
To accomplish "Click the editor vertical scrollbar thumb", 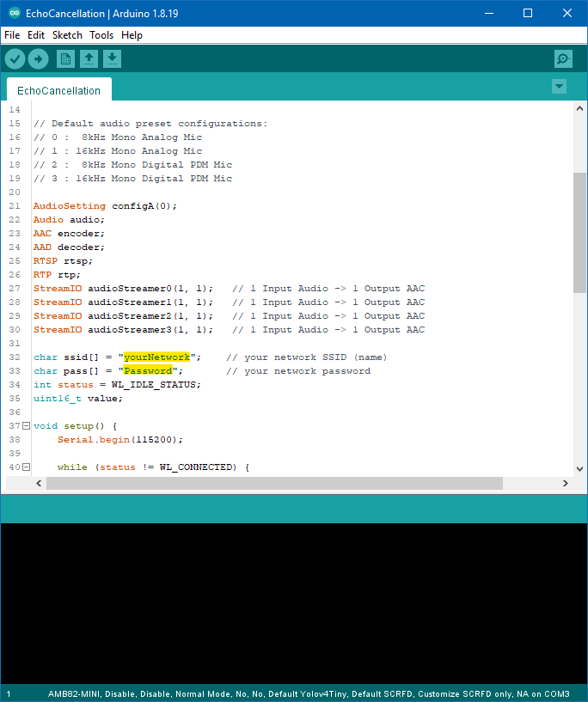I will [579, 232].
